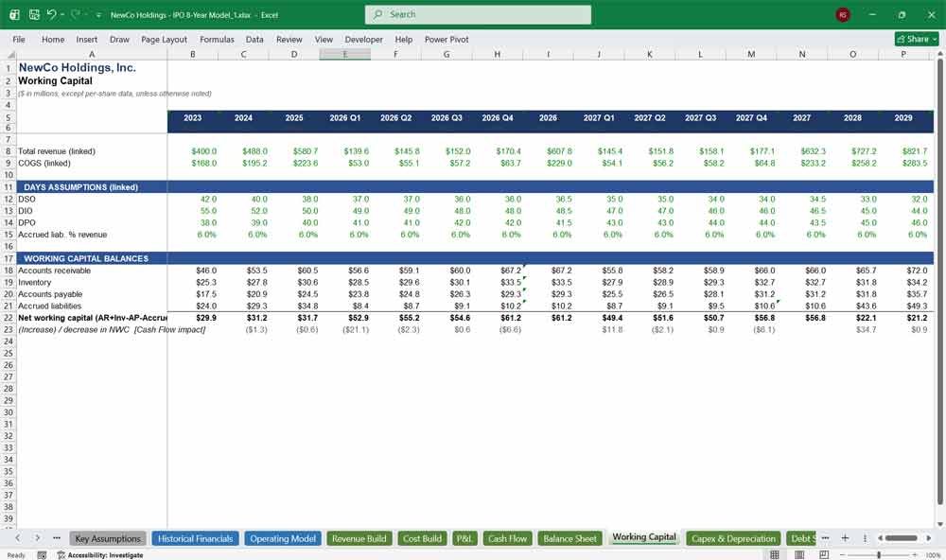Click zoom in plus button
The width and height of the screenshot is (946, 560).
[915, 554]
